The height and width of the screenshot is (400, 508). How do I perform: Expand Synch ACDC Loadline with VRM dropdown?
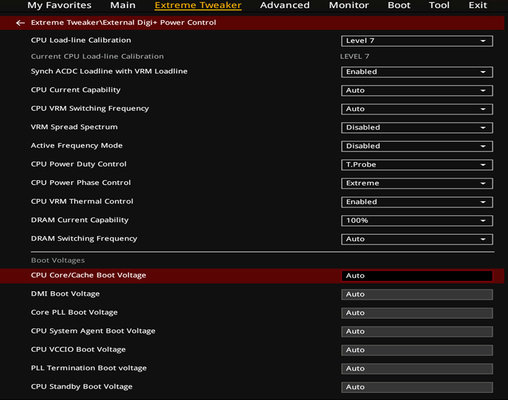point(417,72)
